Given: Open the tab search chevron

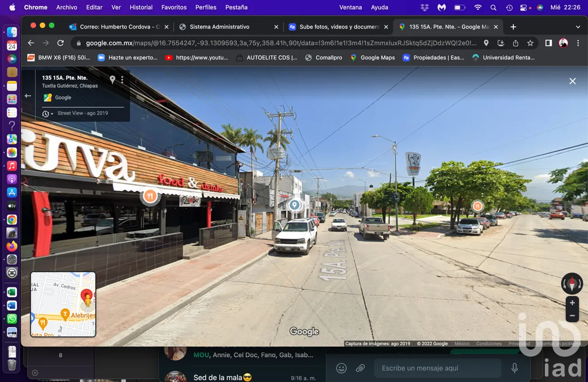Looking at the screenshot, I should pos(578,27).
